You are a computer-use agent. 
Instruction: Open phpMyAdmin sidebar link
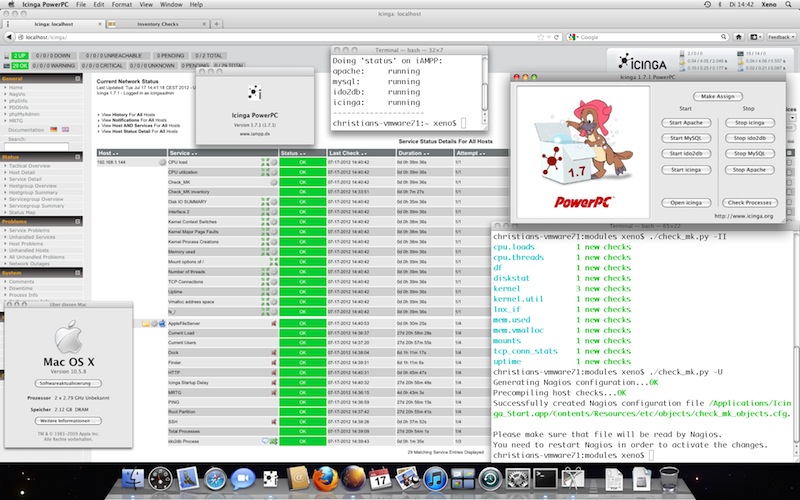tap(24, 114)
